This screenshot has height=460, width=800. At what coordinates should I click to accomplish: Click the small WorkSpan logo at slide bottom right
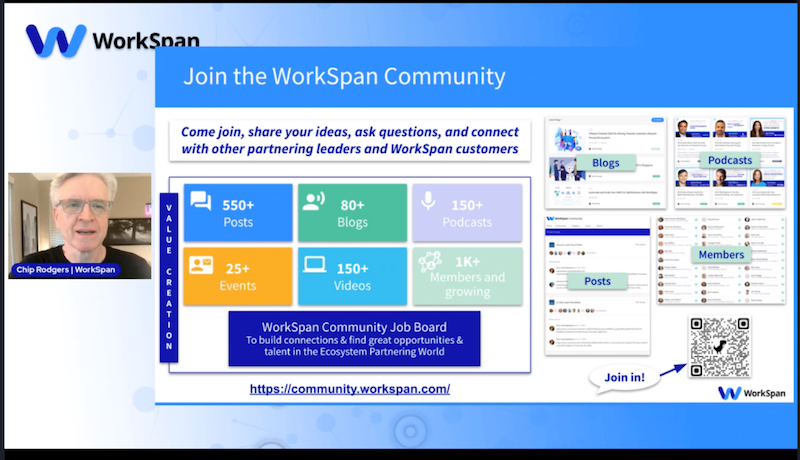752,393
